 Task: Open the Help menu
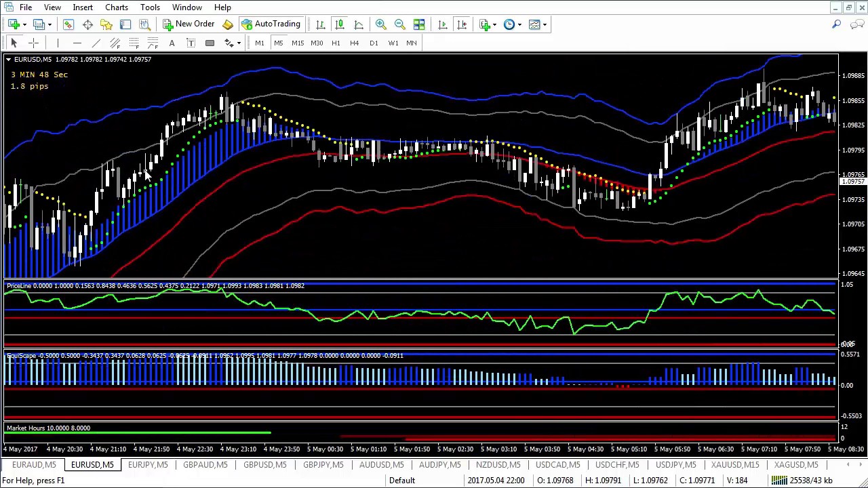(x=222, y=7)
